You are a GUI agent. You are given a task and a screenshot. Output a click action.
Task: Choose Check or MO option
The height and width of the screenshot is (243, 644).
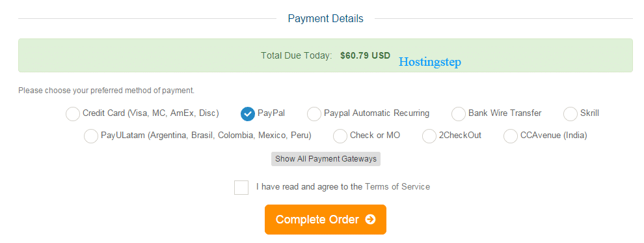(340, 136)
